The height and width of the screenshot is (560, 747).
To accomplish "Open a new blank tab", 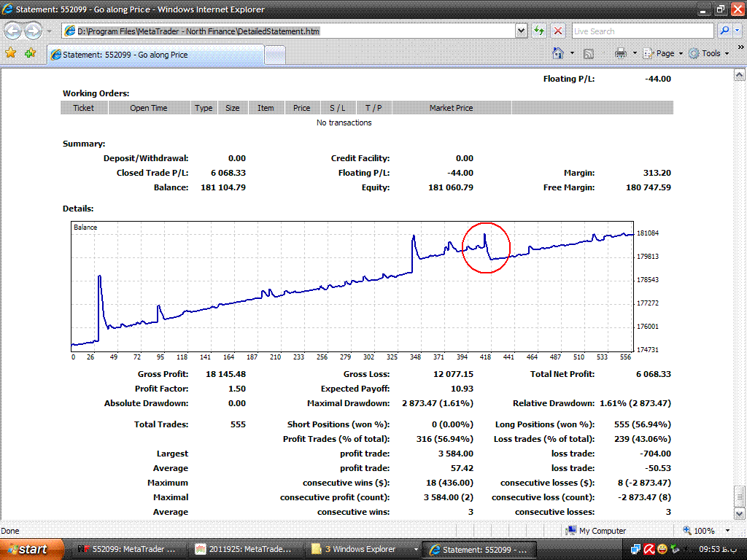I will tap(275, 55).
